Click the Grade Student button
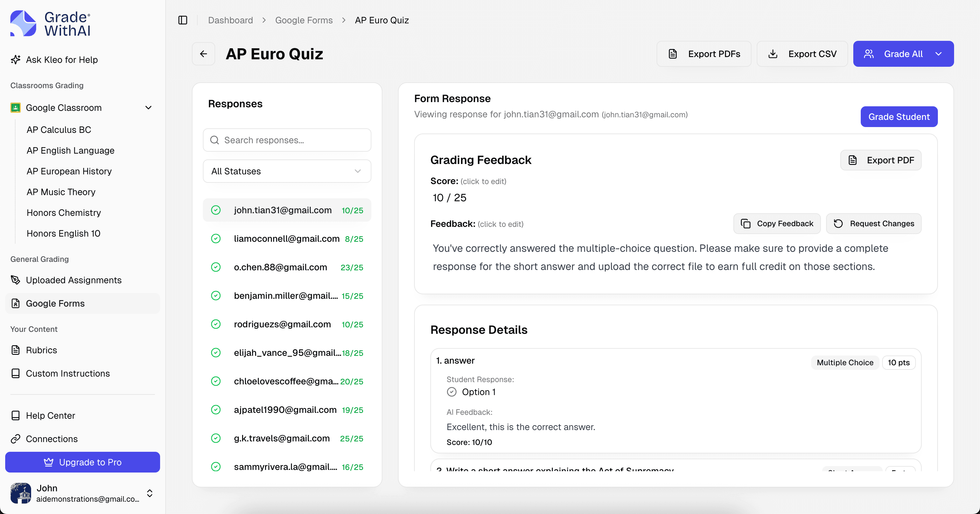The height and width of the screenshot is (514, 980). click(899, 116)
